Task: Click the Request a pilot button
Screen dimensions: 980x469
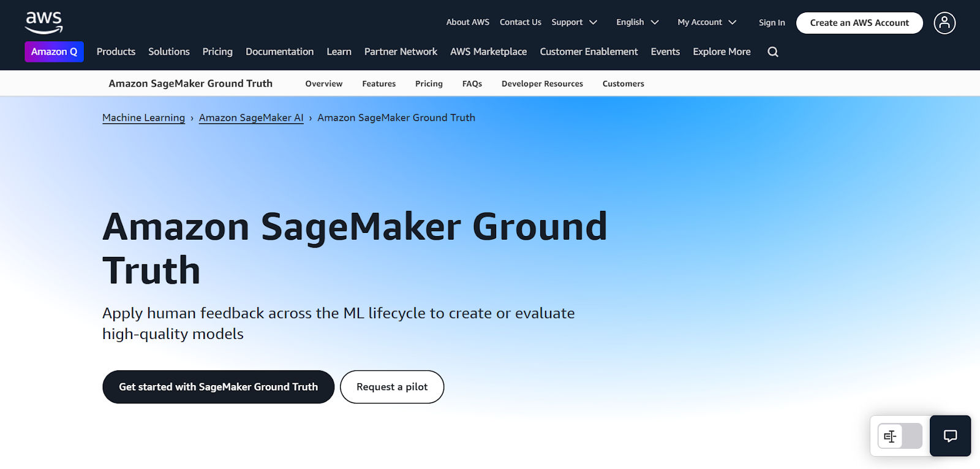Action: (392, 387)
